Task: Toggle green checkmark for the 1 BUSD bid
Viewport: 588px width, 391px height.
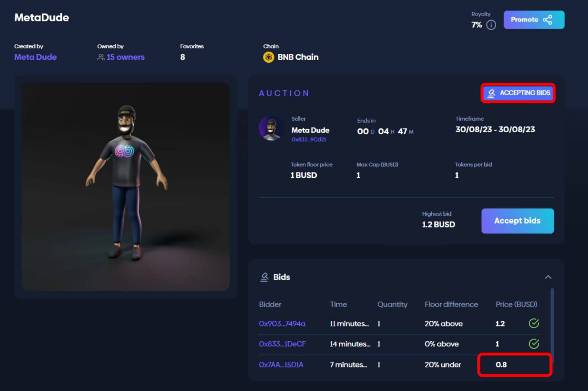Action: pos(534,344)
